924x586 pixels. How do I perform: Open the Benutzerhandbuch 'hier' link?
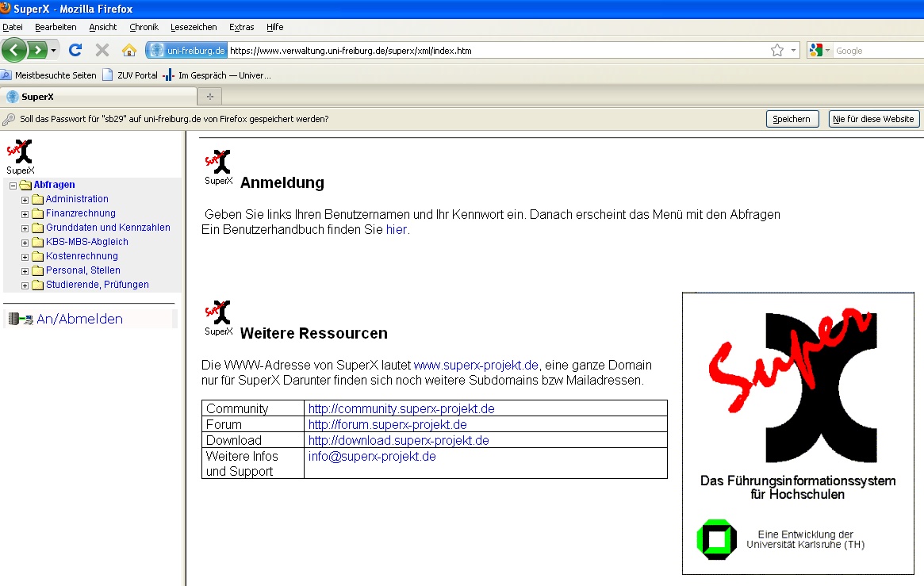click(x=396, y=229)
